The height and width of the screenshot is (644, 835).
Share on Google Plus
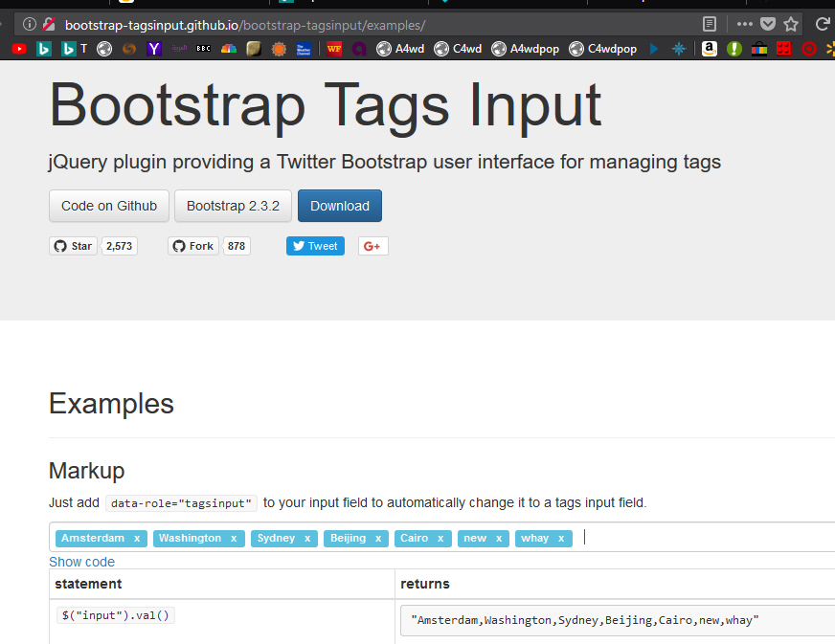click(x=372, y=246)
